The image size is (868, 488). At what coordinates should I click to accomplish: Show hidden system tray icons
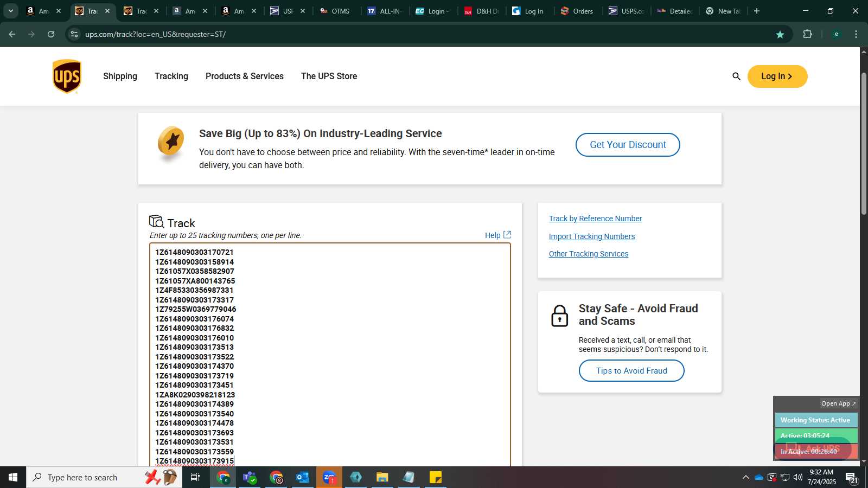(x=745, y=477)
